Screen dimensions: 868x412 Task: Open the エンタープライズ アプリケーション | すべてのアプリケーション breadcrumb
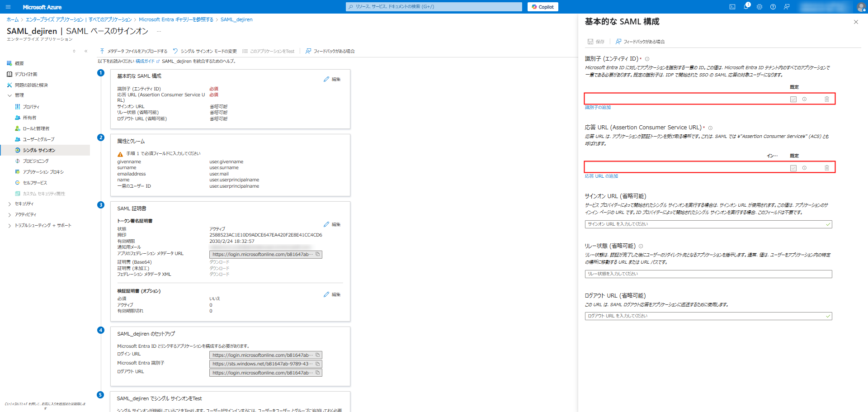click(x=79, y=19)
